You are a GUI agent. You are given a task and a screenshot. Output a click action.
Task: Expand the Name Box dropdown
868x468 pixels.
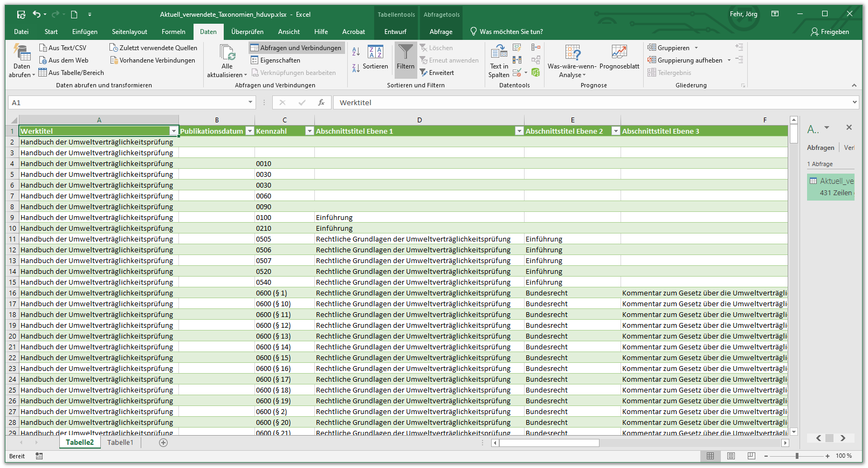click(250, 102)
